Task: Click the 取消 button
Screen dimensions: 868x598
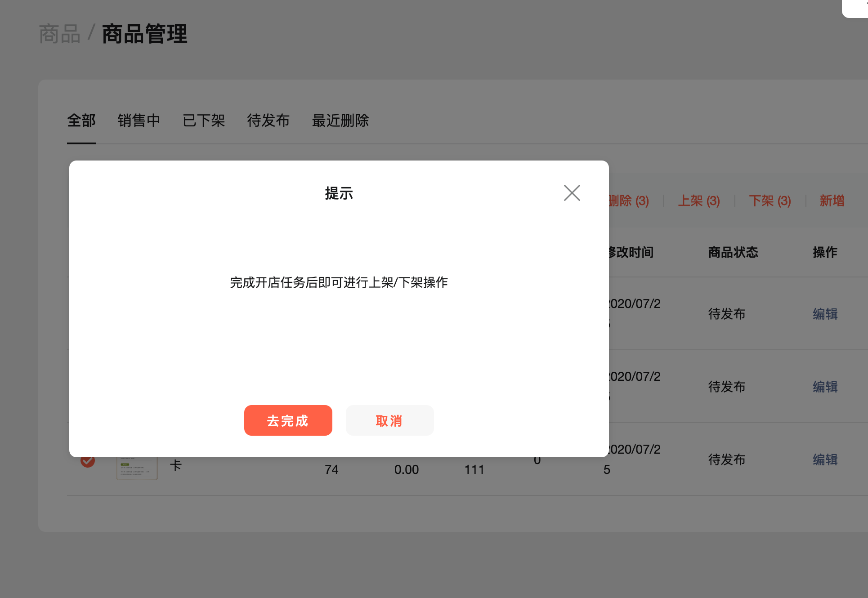Action: [389, 420]
